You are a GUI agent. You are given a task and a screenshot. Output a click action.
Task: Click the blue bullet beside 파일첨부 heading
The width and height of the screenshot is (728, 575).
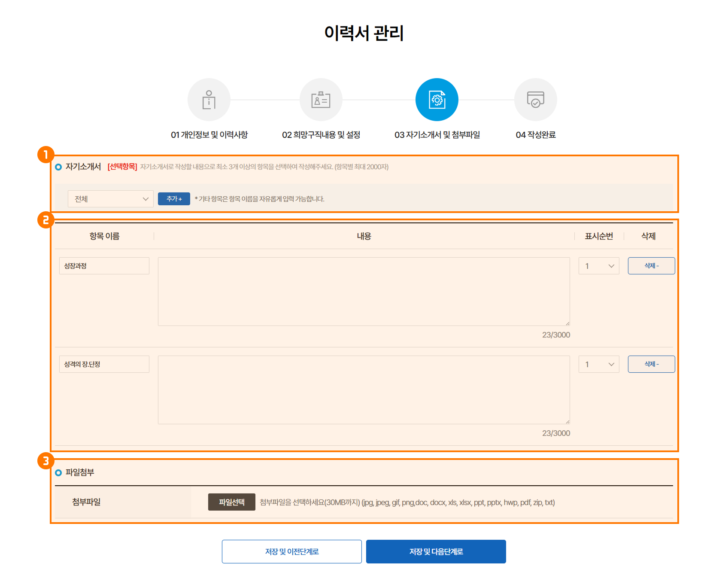[x=58, y=473]
